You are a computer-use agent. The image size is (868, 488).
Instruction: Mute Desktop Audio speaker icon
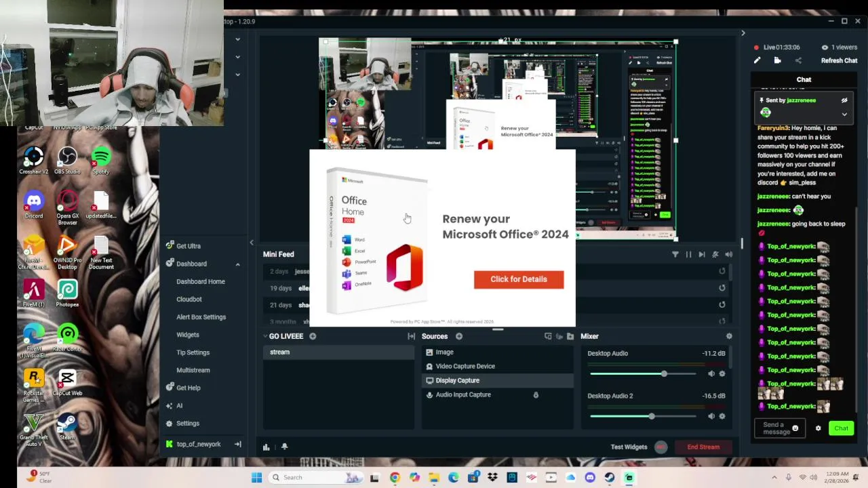coord(711,373)
